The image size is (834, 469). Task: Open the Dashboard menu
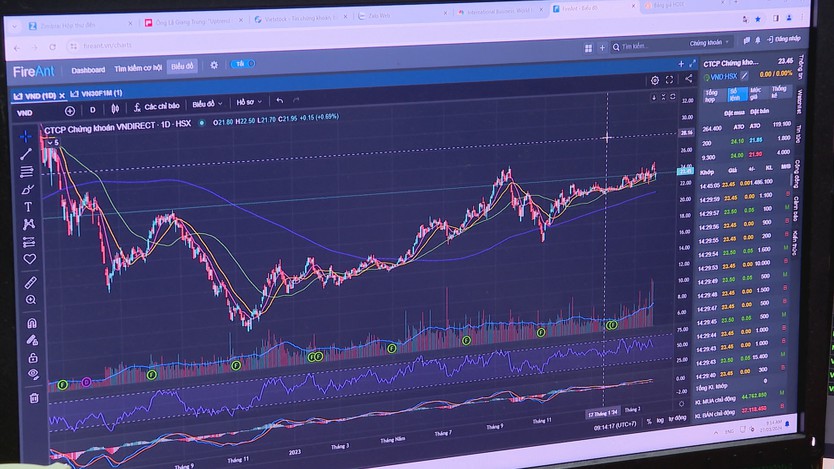(88, 70)
